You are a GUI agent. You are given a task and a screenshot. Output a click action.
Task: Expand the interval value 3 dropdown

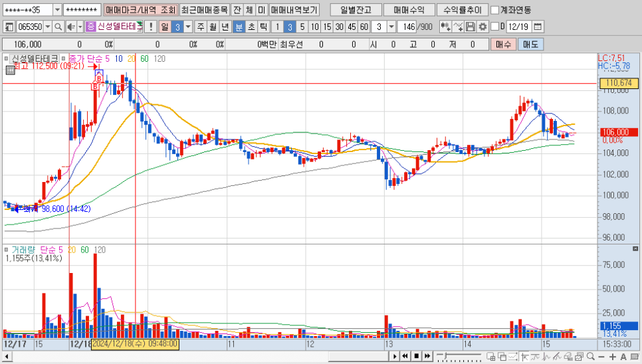tap(391, 27)
